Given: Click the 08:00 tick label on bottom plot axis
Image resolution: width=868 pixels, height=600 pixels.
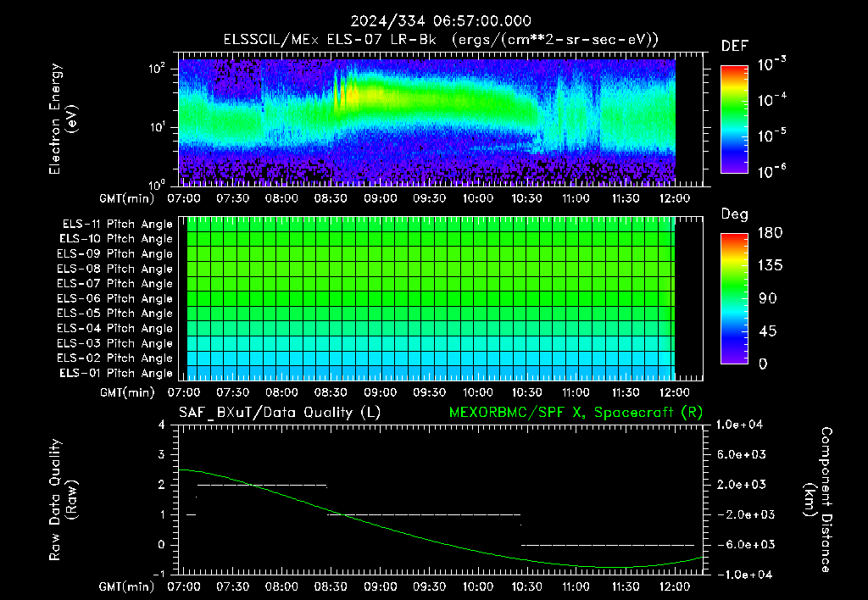Looking at the screenshot, I should pyautogui.click(x=281, y=587).
